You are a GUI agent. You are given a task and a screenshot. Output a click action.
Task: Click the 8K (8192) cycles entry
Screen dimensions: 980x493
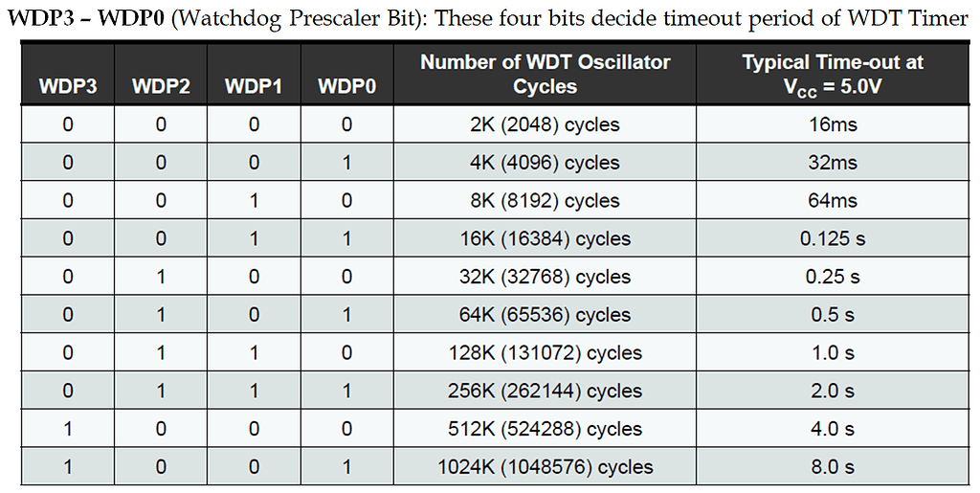pyautogui.click(x=546, y=201)
